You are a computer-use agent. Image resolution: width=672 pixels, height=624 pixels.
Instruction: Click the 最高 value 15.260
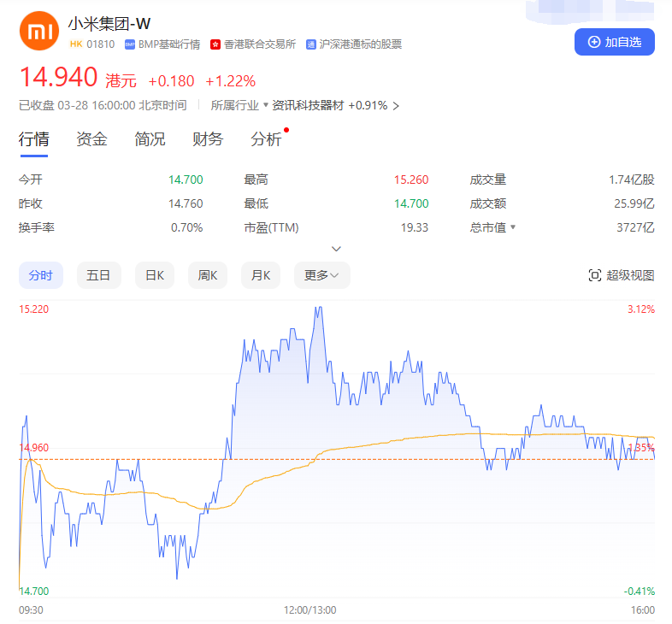coord(411,180)
